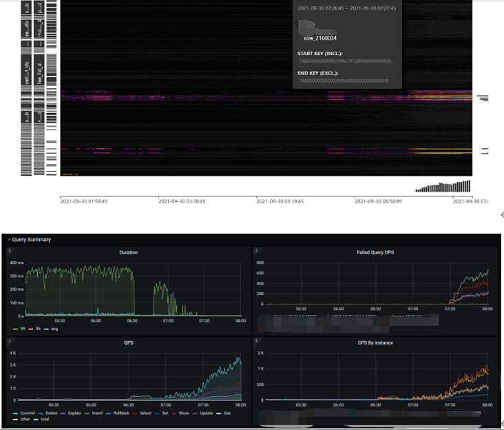This screenshot has width=504, height=430.
Task: Open the QPS panel title menu
Action: [128, 342]
